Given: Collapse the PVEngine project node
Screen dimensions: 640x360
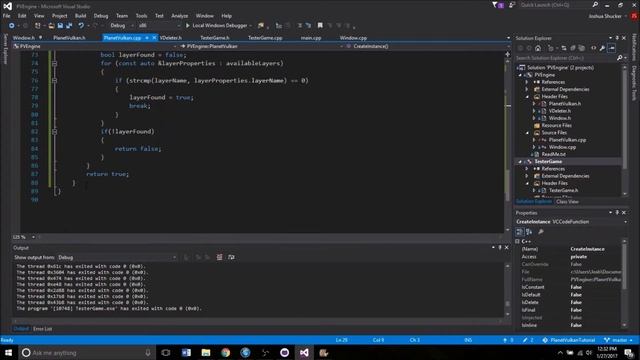Looking at the screenshot, I should pyautogui.click(x=520, y=75).
